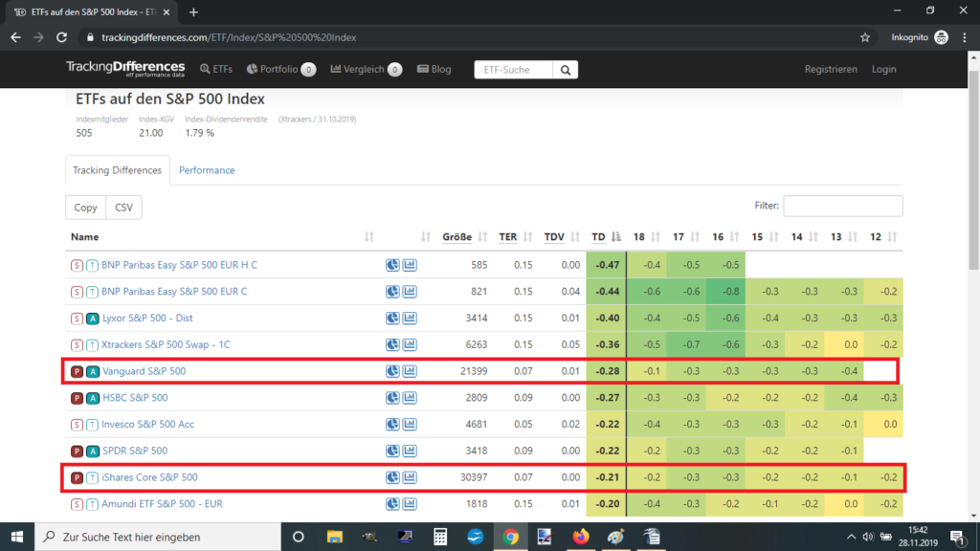The width and height of the screenshot is (980, 551).
Task: Sort table by year 15 column
Action: [765, 237]
